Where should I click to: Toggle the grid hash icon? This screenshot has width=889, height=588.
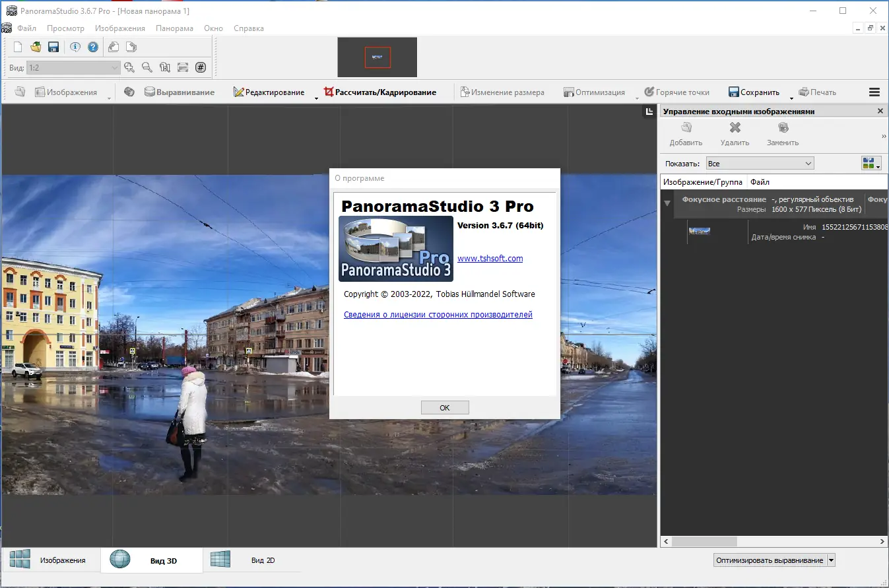(201, 67)
